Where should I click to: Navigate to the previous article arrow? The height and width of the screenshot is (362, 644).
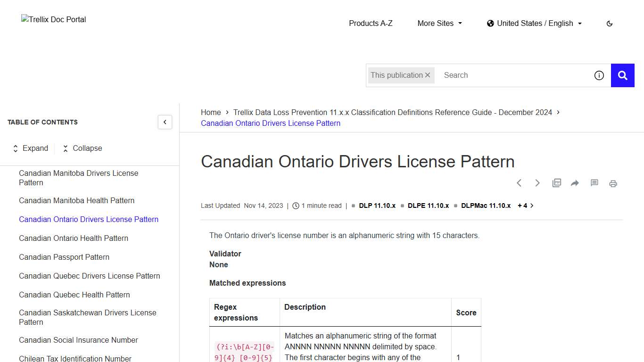click(519, 183)
